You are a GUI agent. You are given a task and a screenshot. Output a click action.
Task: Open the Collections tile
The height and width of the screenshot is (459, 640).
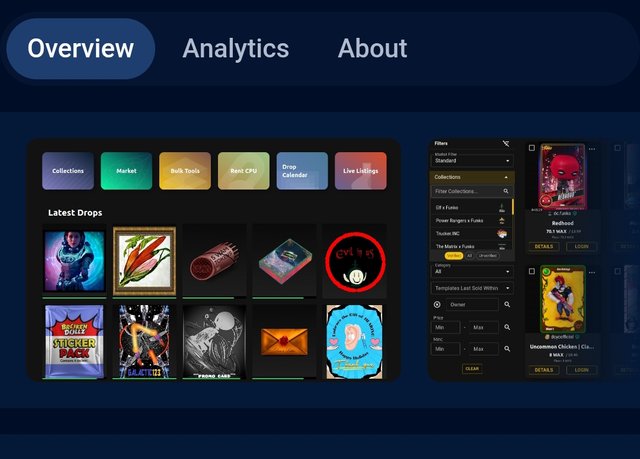(68, 171)
